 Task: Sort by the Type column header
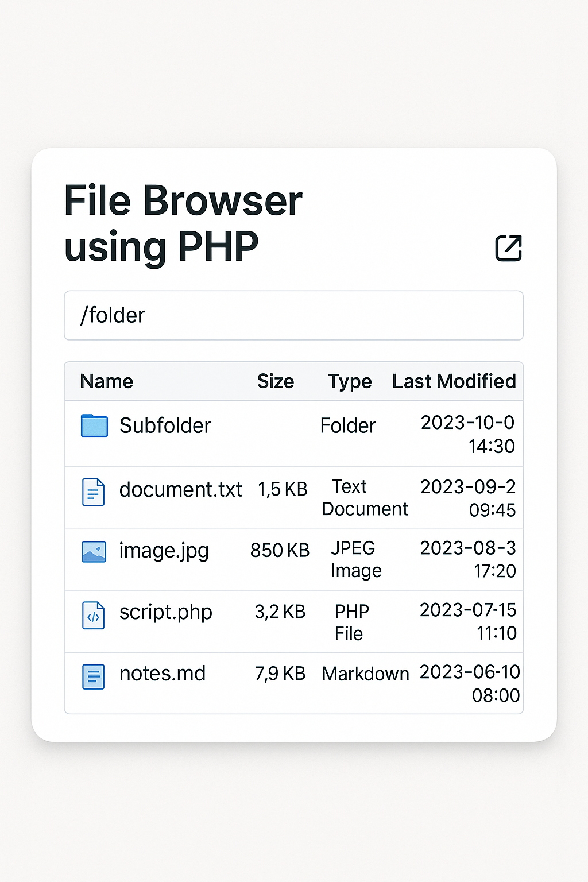[x=349, y=381]
